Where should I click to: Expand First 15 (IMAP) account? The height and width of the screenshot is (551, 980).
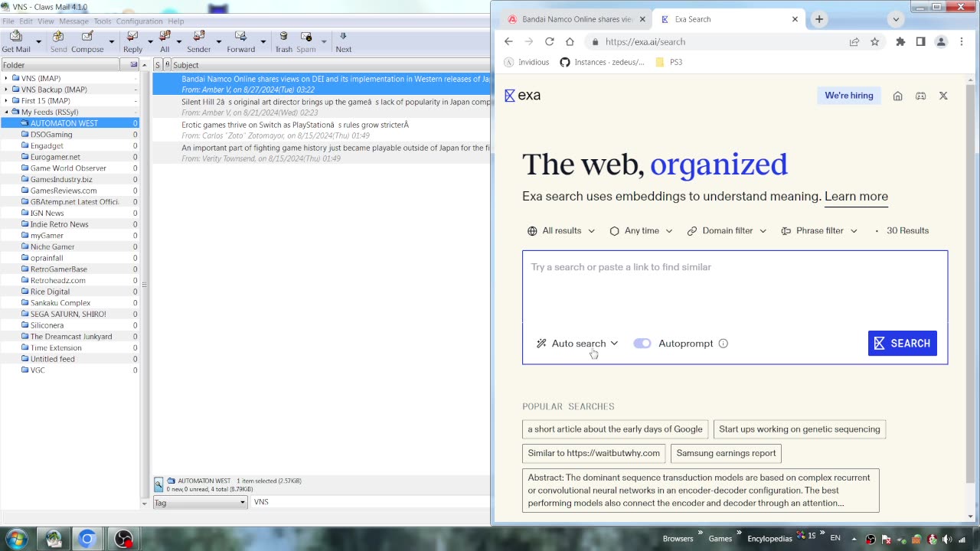[x=6, y=100]
